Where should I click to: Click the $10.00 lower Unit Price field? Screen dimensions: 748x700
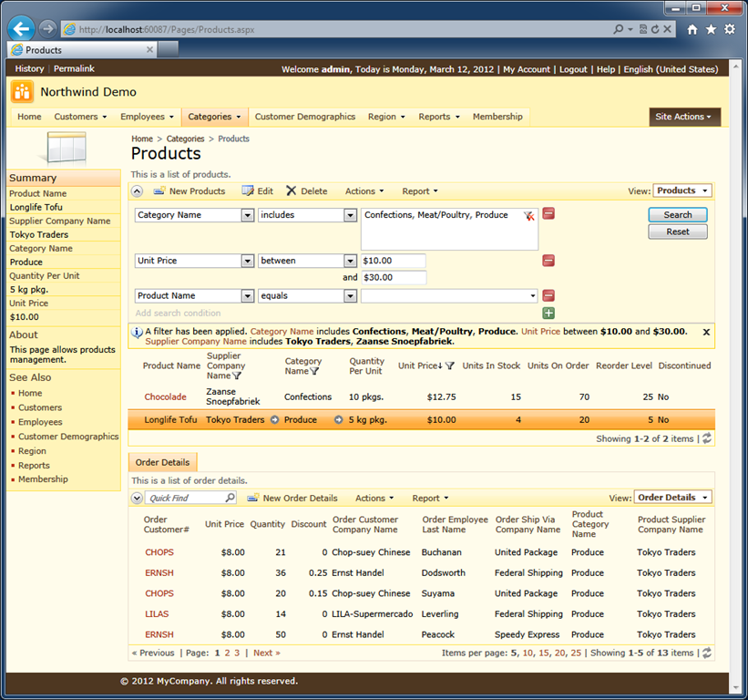coord(393,261)
